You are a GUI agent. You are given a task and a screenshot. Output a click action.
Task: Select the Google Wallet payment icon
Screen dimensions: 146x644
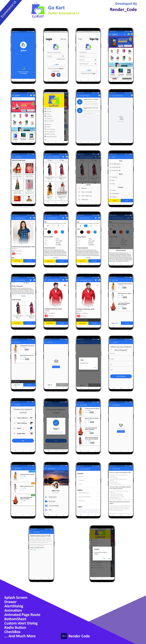[33, 435]
